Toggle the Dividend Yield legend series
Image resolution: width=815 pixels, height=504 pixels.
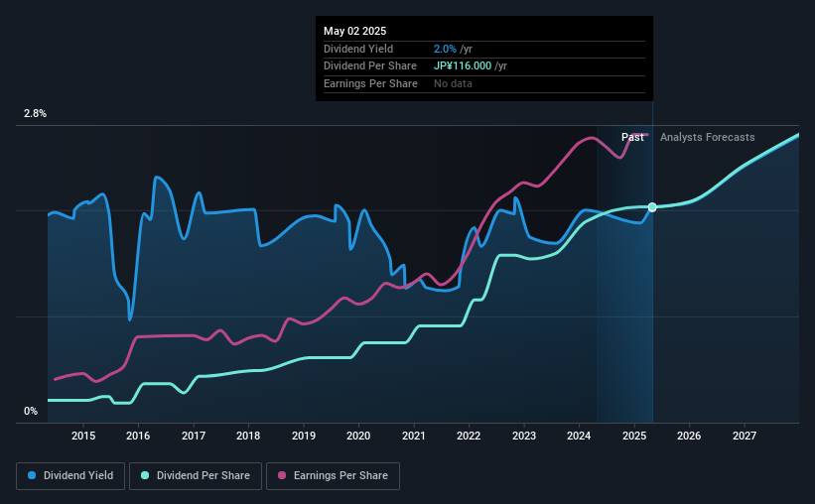[x=70, y=475]
